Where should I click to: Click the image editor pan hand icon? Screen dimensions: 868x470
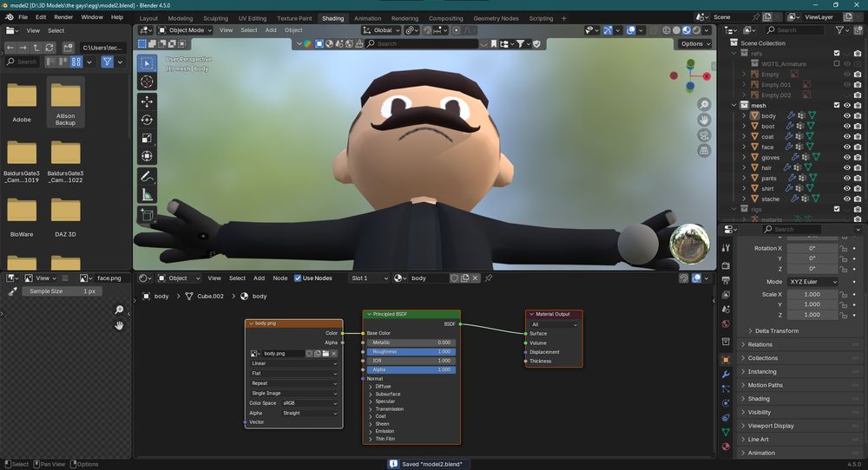tap(119, 325)
